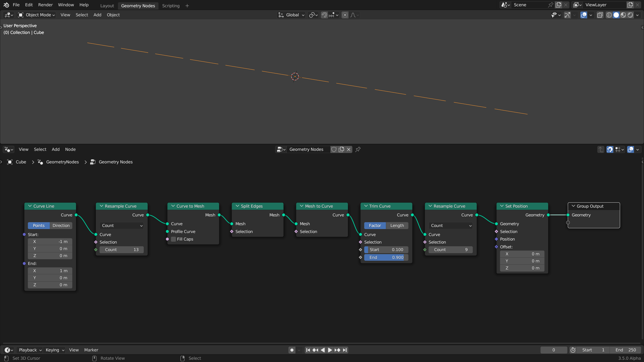Switch to the Scripting workspace tab
This screenshot has height=362, width=644.
(x=171, y=6)
